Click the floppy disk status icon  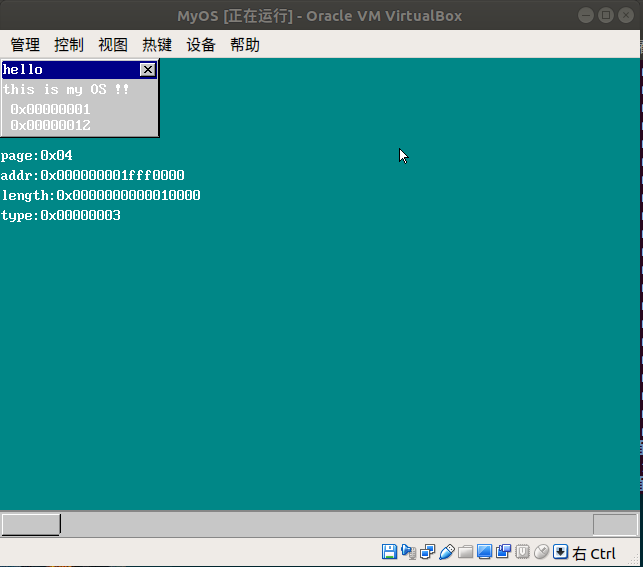[x=389, y=552]
